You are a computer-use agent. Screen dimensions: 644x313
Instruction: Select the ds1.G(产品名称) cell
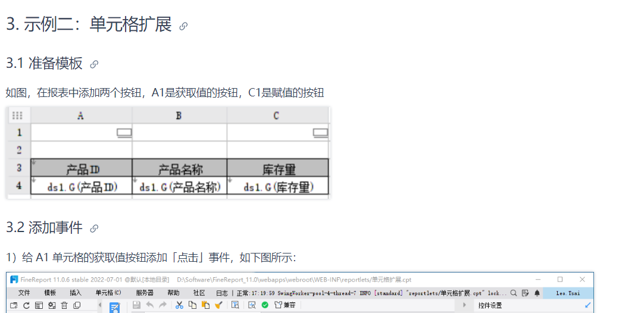tap(180, 186)
